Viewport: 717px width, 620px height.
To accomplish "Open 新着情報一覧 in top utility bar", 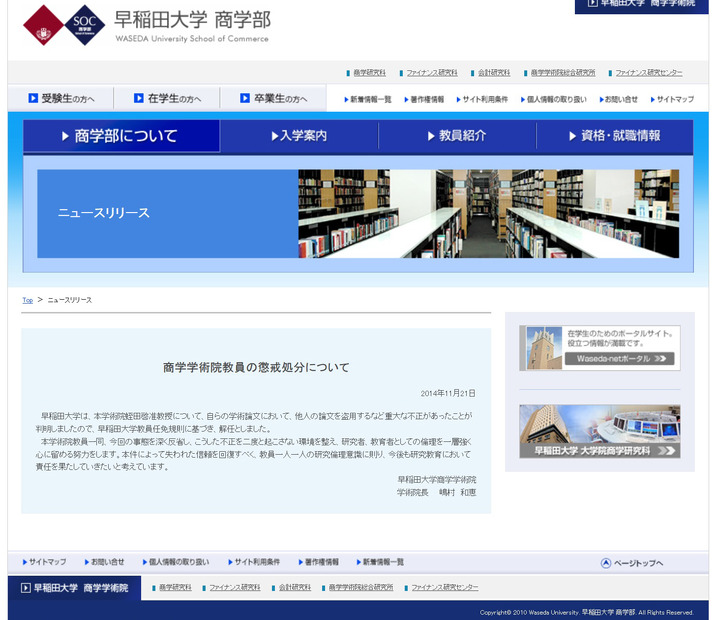I will click(x=370, y=100).
